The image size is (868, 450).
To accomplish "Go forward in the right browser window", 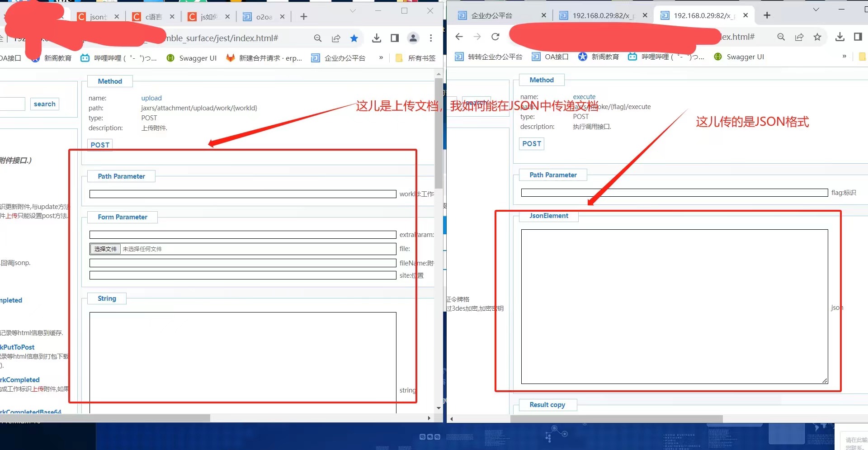I will point(477,37).
